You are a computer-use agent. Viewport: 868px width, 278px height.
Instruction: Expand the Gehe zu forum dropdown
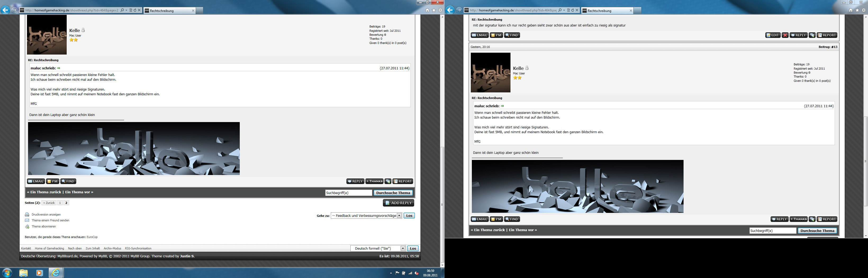(x=399, y=216)
